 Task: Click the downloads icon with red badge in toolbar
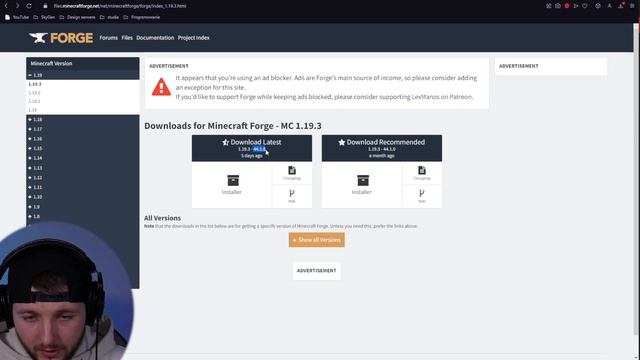[x=621, y=5]
